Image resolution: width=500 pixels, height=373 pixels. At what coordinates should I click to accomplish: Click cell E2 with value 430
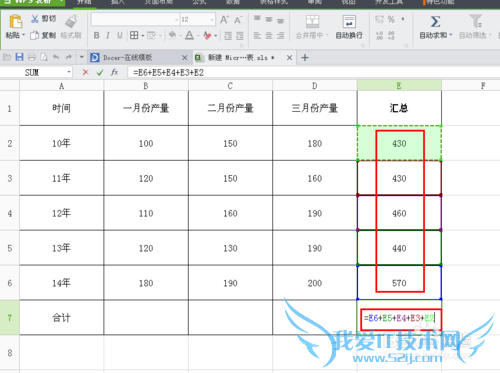point(399,143)
